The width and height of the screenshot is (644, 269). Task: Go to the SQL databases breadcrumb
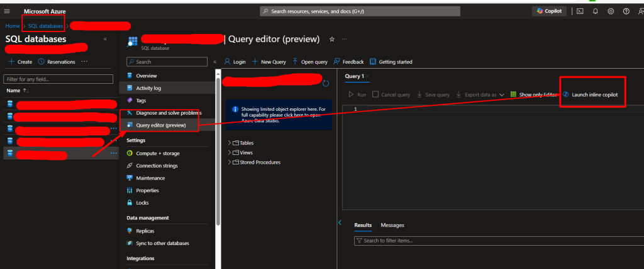(45, 26)
